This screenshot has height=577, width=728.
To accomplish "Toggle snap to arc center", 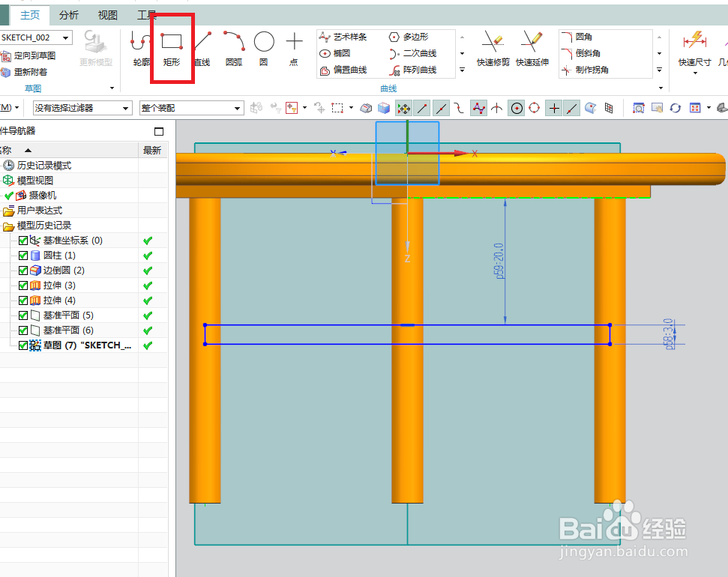I will (517, 108).
